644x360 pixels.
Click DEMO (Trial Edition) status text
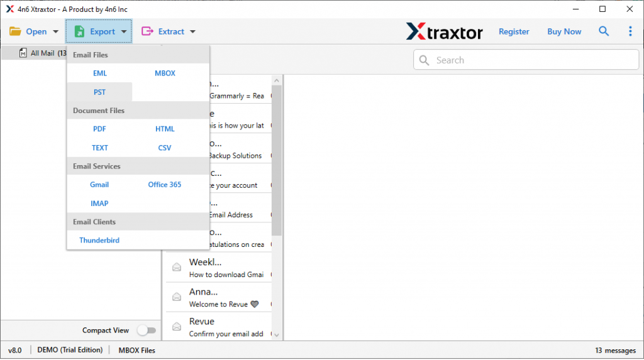coord(70,350)
